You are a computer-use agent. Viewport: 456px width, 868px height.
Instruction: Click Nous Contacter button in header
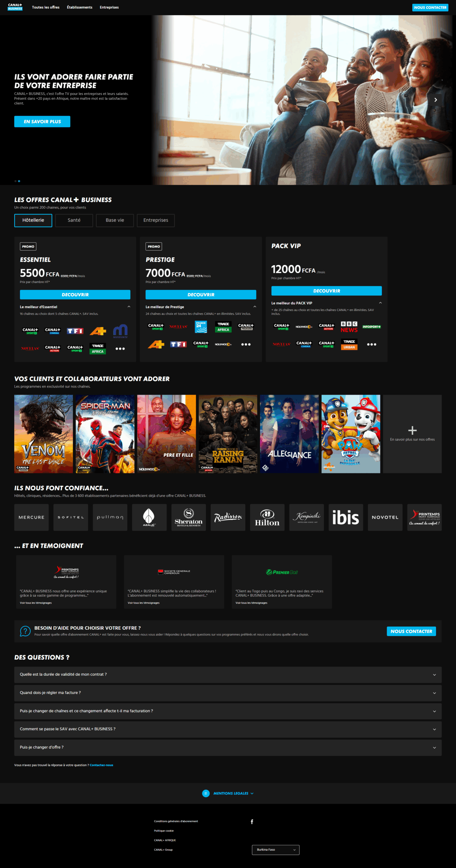click(x=430, y=7)
